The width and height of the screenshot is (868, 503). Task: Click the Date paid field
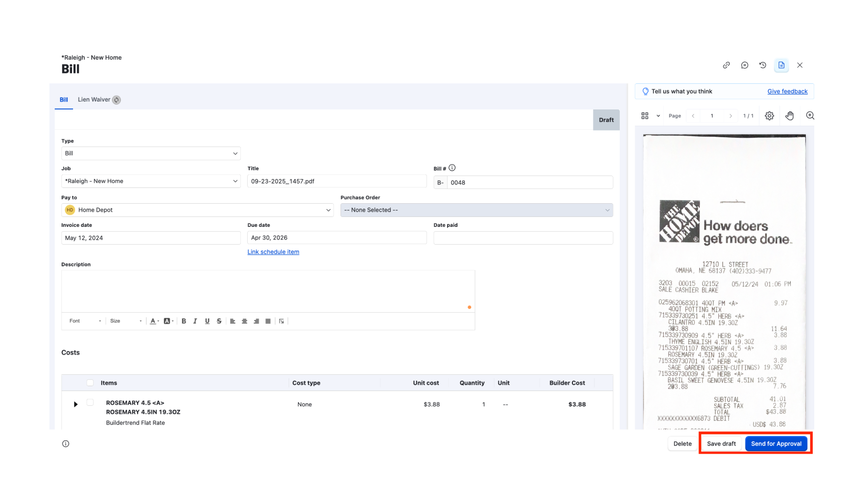click(x=523, y=238)
